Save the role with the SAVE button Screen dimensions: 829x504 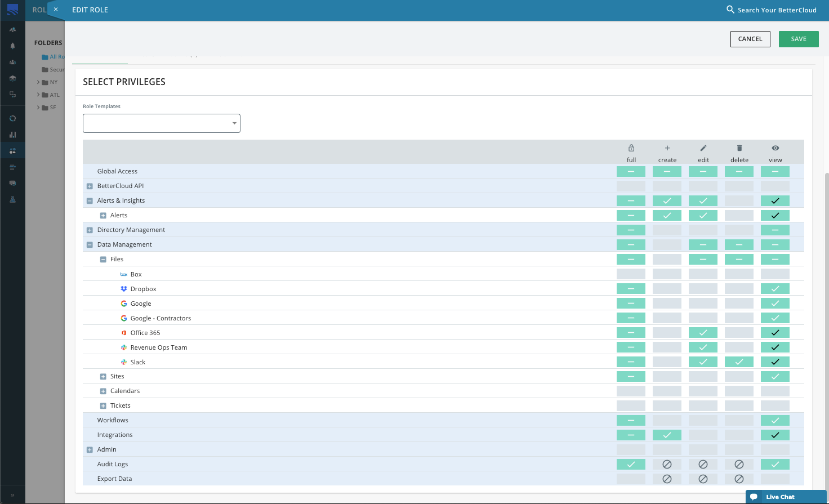(x=799, y=39)
